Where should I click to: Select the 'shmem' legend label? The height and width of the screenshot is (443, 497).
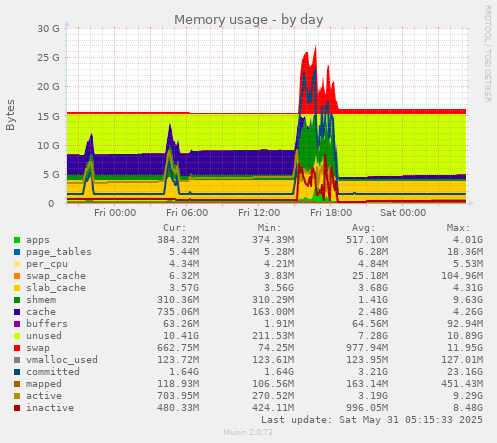(x=41, y=300)
